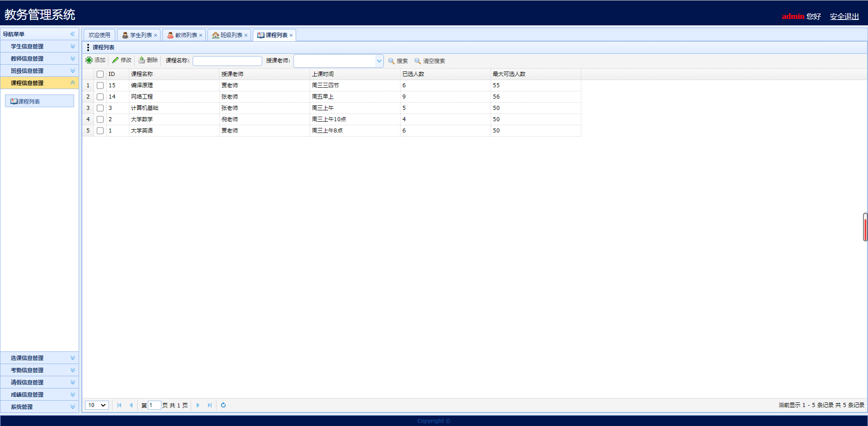Click the student icon on 学生列表 tab
This screenshot has width=868, height=426.
(x=125, y=35)
